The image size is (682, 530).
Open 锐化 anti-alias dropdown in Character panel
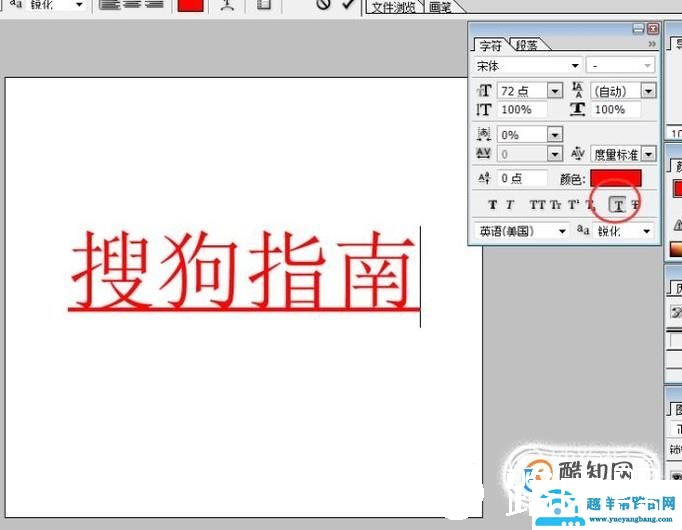point(646,231)
